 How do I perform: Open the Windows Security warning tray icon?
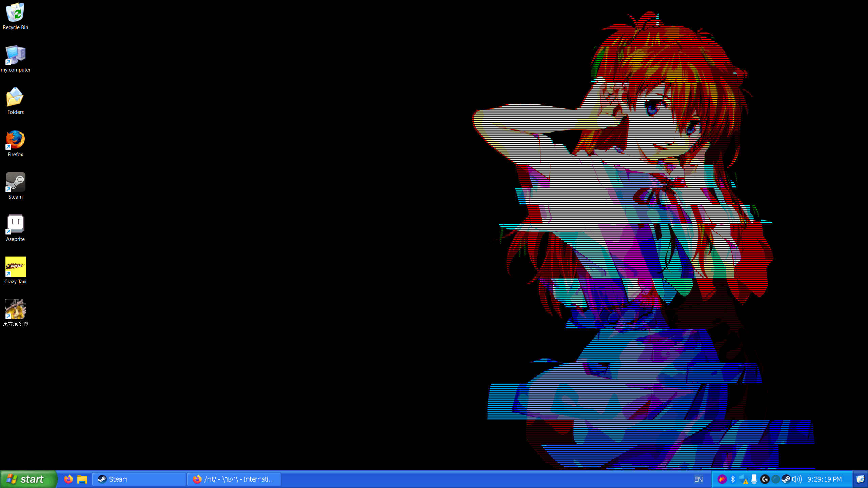[743, 479]
